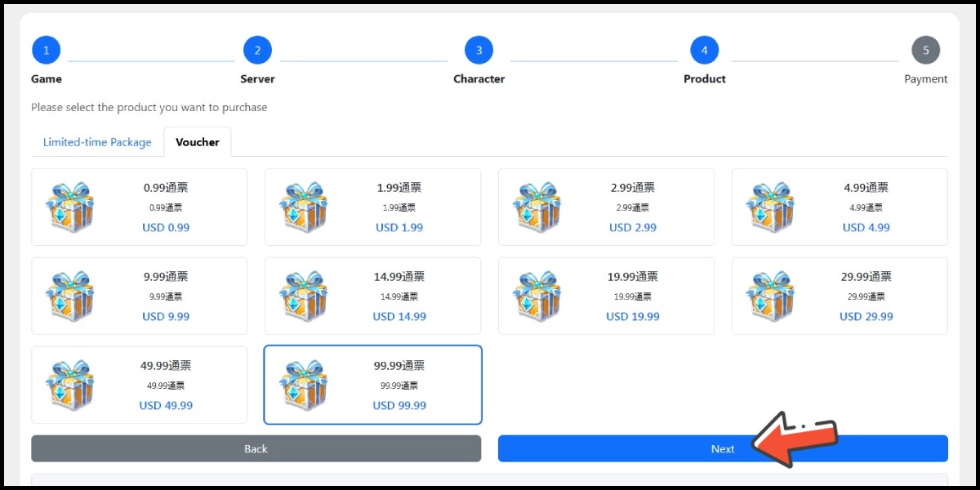The height and width of the screenshot is (490, 980).
Task: Click step 3 Character circle
Action: (479, 50)
